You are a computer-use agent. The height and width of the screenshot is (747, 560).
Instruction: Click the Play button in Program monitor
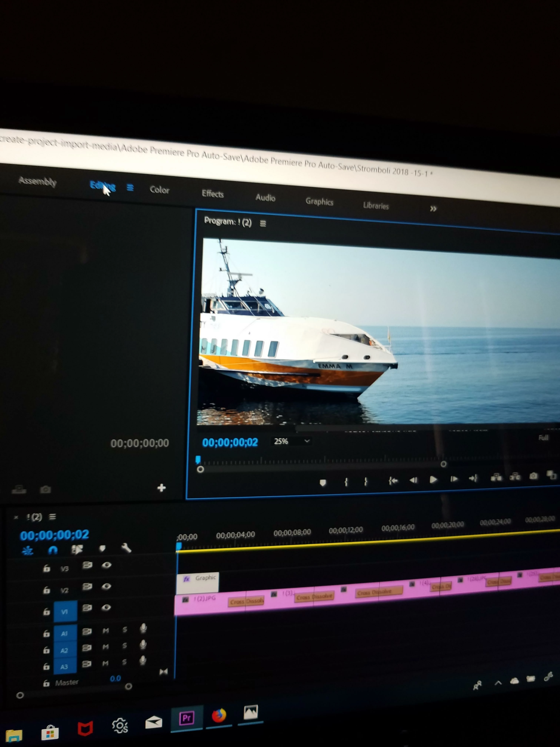[x=433, y=479]
